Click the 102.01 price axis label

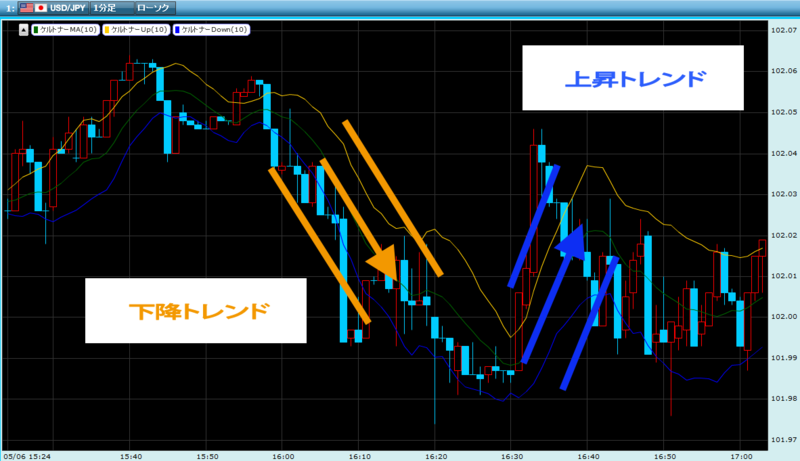[x=783, y=276]
